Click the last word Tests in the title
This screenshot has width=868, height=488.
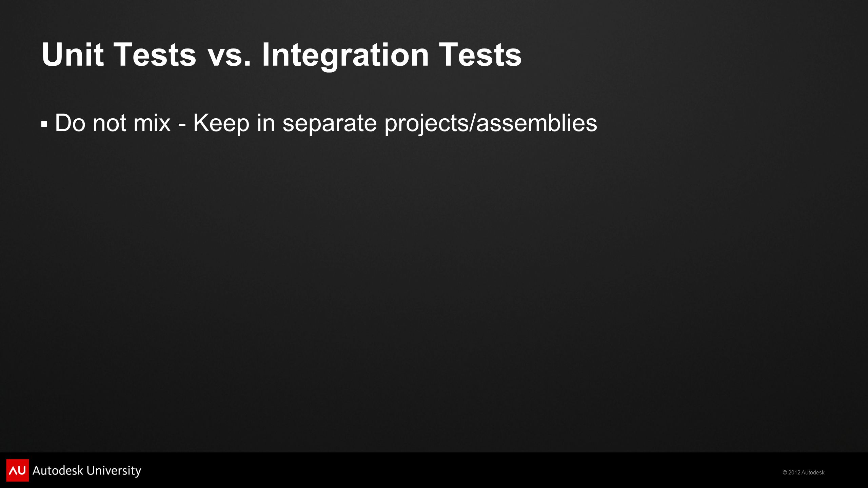click(480, 54)
